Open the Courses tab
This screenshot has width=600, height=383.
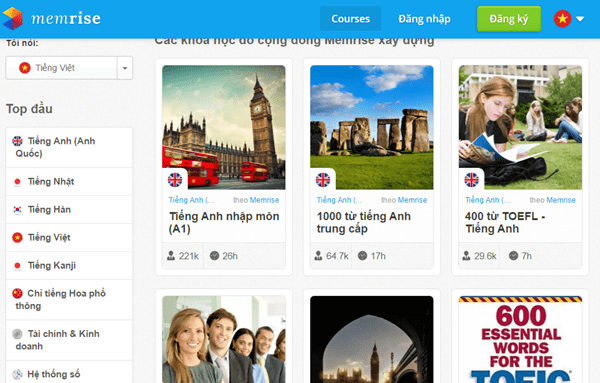click(351, 18)
